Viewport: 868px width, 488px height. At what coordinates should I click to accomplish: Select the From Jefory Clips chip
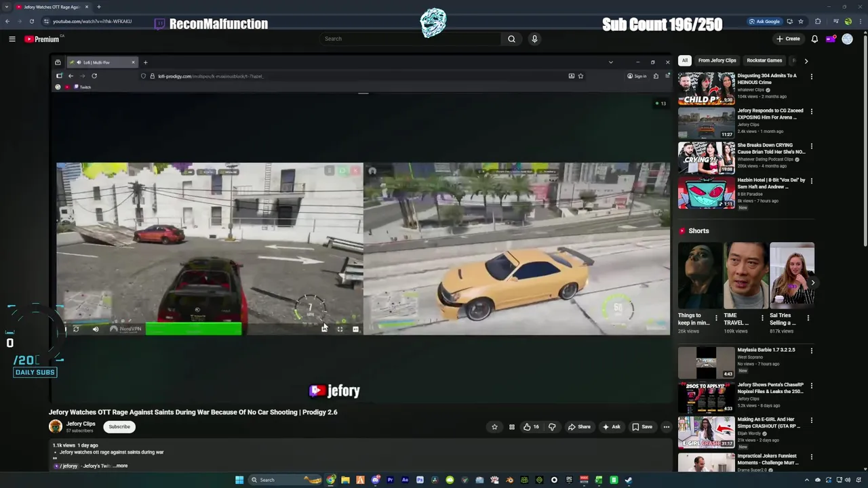pos(717,60)
